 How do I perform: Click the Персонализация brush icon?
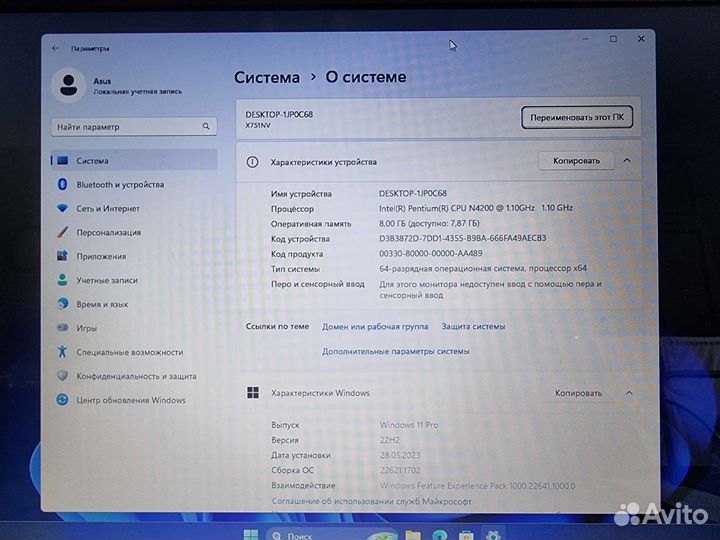(x=62, y=232)
